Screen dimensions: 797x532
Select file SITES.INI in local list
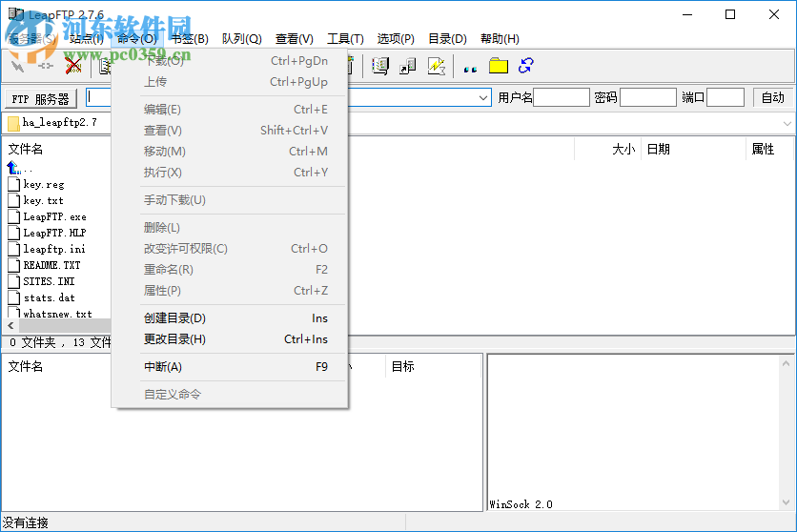(x=49, y=281)
